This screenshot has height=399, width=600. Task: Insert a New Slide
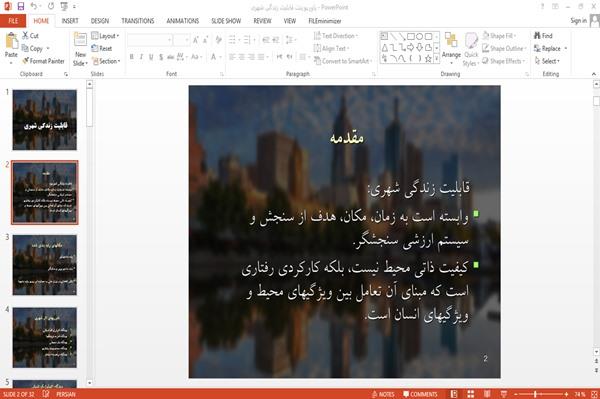tap(80, 50)
